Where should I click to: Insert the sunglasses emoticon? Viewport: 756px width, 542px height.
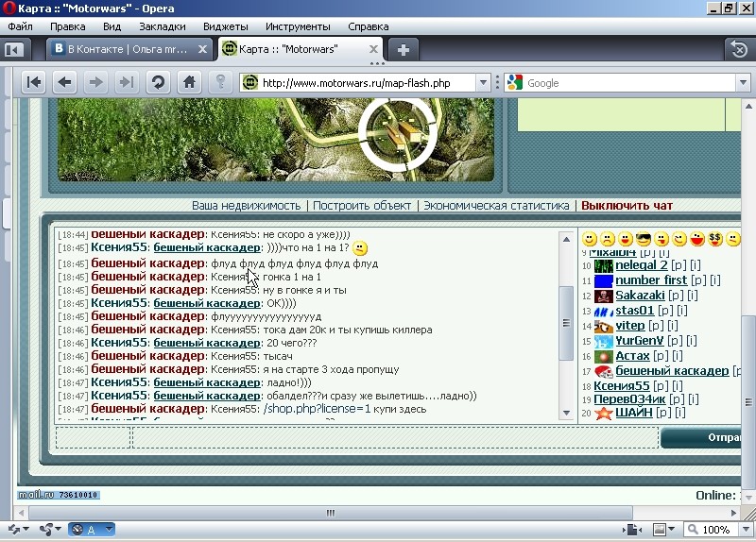tap(644, 239)
